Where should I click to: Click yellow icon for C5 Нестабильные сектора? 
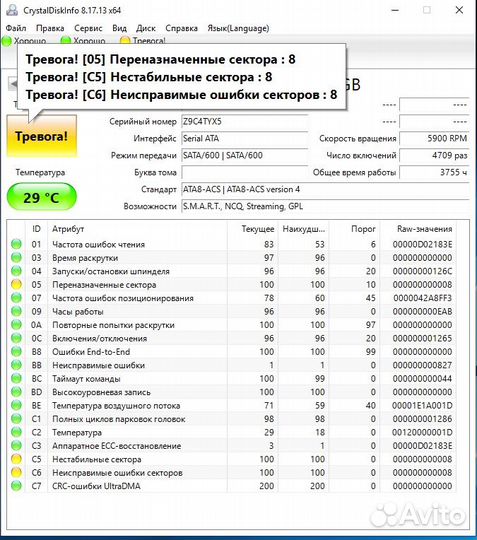[x=16, y=459]
